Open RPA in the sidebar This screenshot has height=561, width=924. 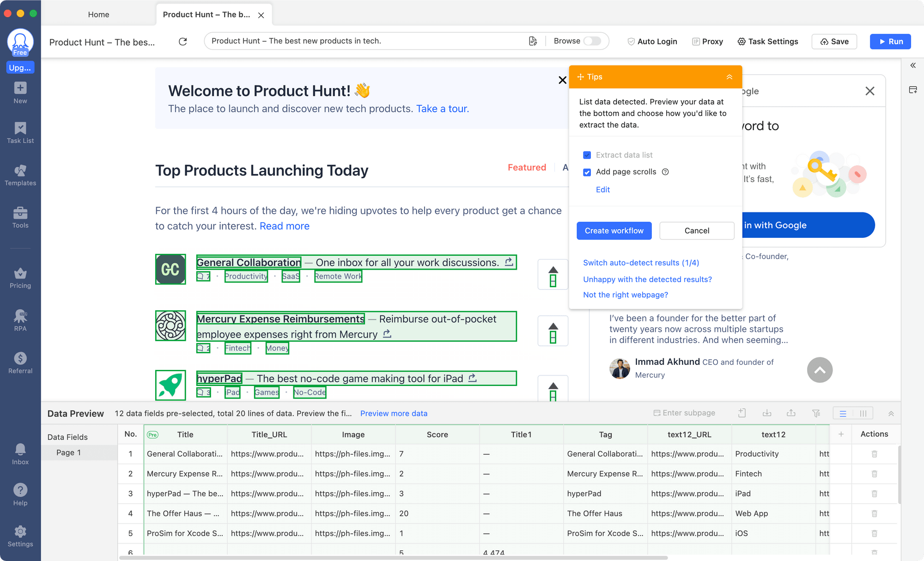(x=20, y=320)
